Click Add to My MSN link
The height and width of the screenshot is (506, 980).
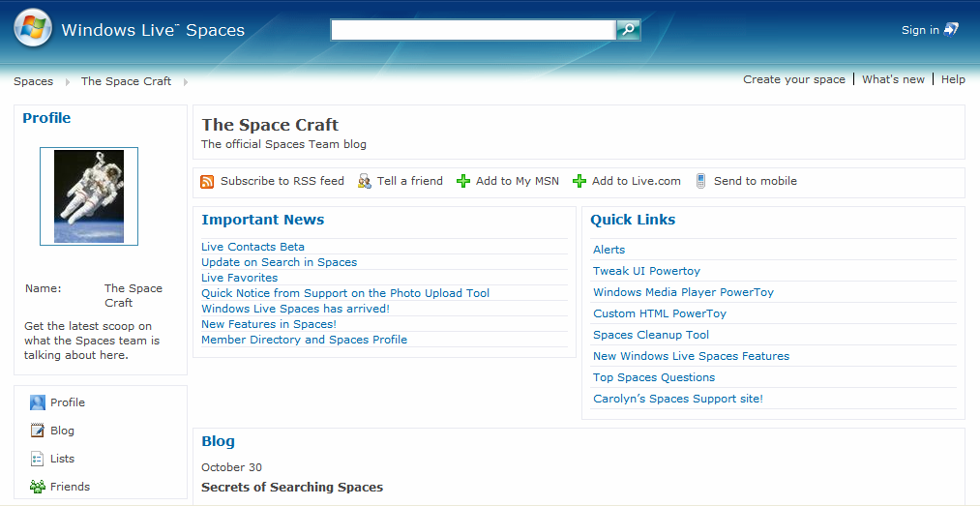pyautogui.click(x=518, y=181)
